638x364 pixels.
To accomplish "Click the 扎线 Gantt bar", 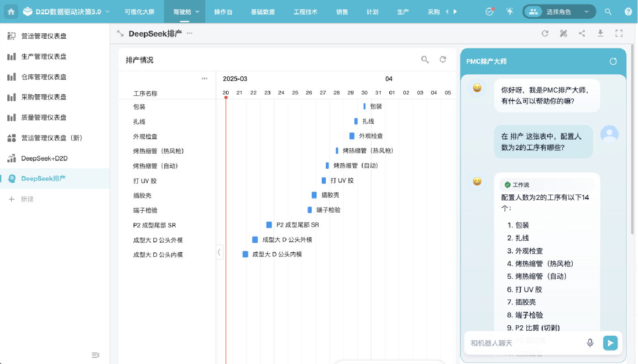I will (356, 121).
